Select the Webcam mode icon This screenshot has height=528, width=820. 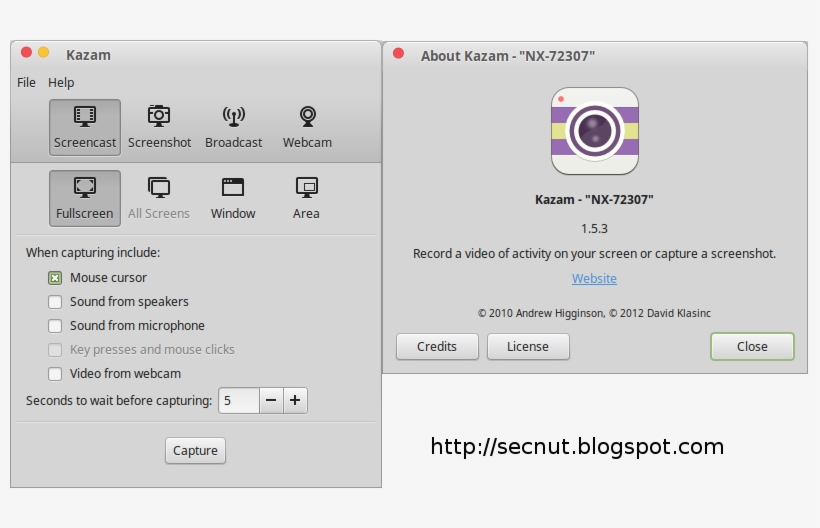(308, 127)
